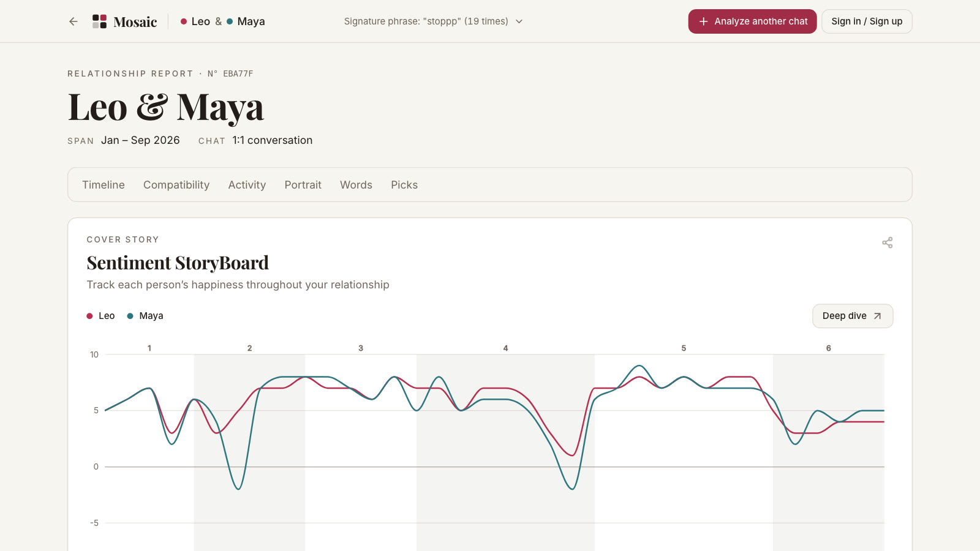Screen dimensions: 980x551
Task: Click the red Leo dot in header
Action: point(184,21)
